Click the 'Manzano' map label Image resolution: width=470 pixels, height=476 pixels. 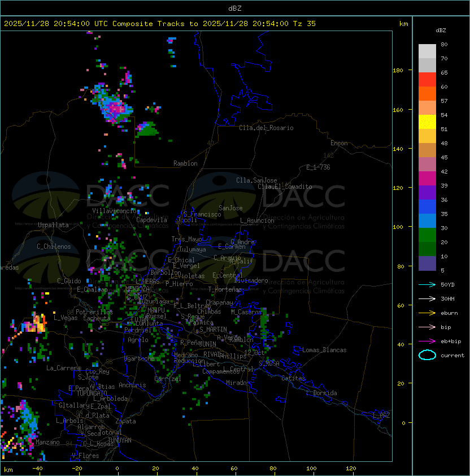(x=47, y=442)
